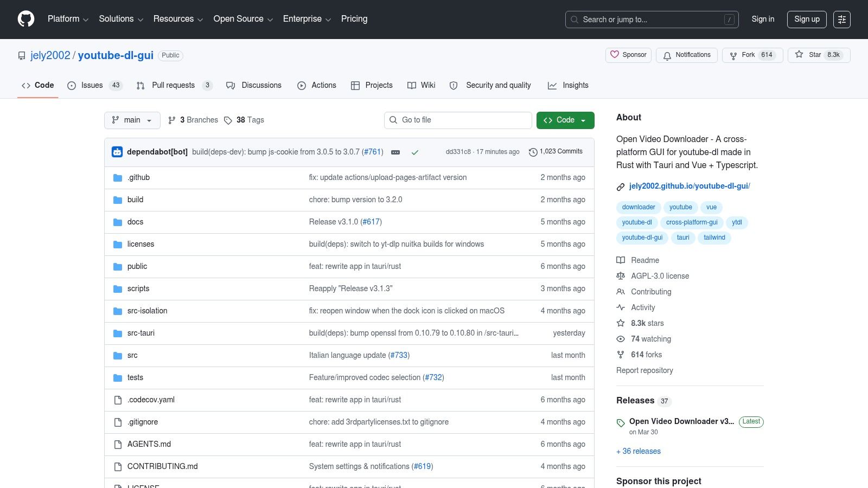The width and height of the screenshot is (868, 488).
Task: Open the three-lines settings icon in the header
Action: click(842, 19)
